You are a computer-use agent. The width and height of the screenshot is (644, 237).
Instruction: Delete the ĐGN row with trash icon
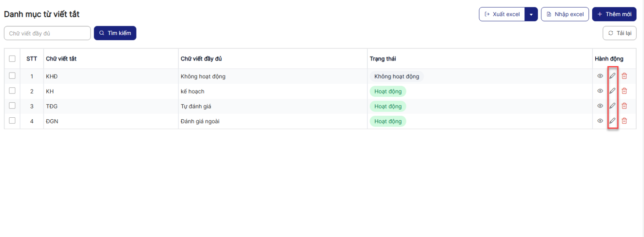point(624,121)
